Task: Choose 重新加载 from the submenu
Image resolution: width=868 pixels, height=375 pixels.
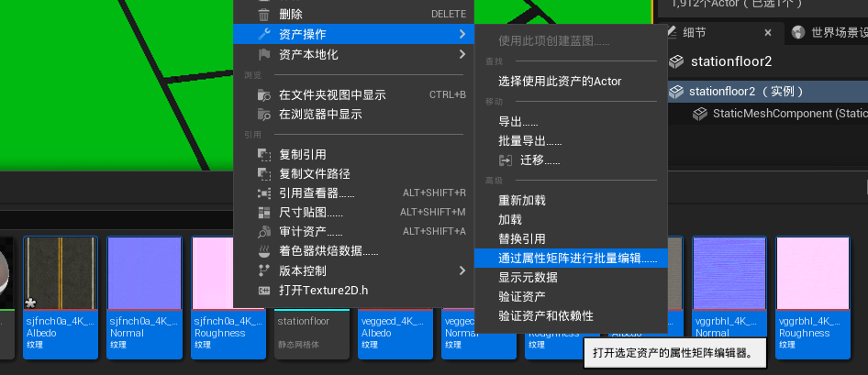Action: tap(522, 201)
